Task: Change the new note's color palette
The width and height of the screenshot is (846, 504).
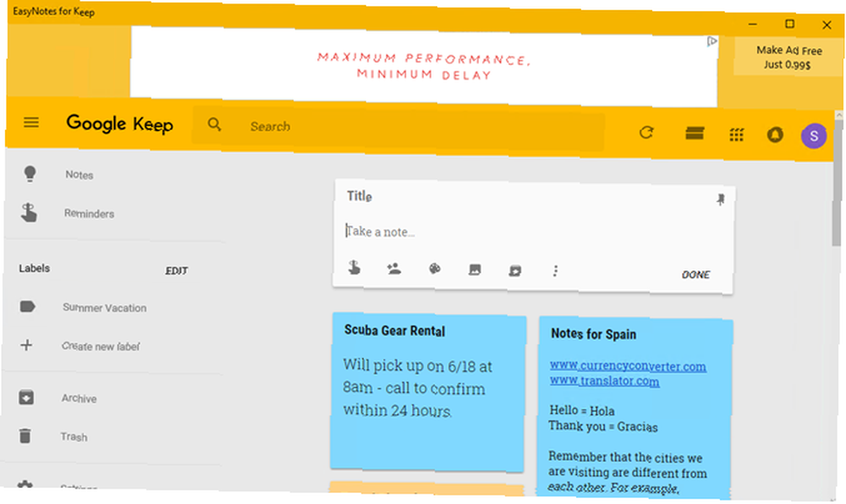Action: [435, 269]
